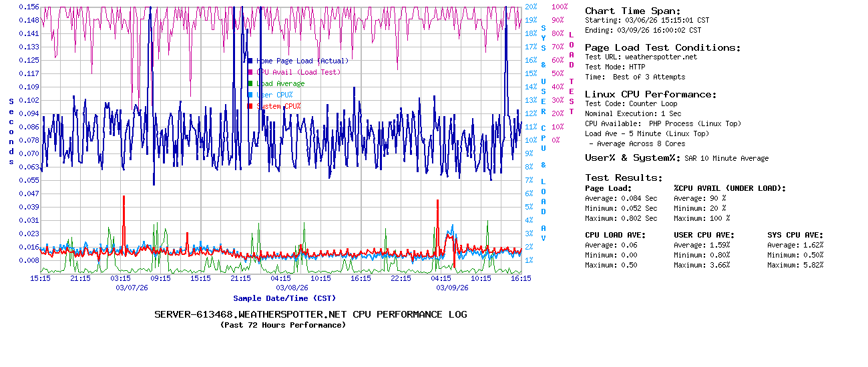The image size is (868, 367).
Task: Click the light blue User CPU% legend swatch
Action: 250,95
